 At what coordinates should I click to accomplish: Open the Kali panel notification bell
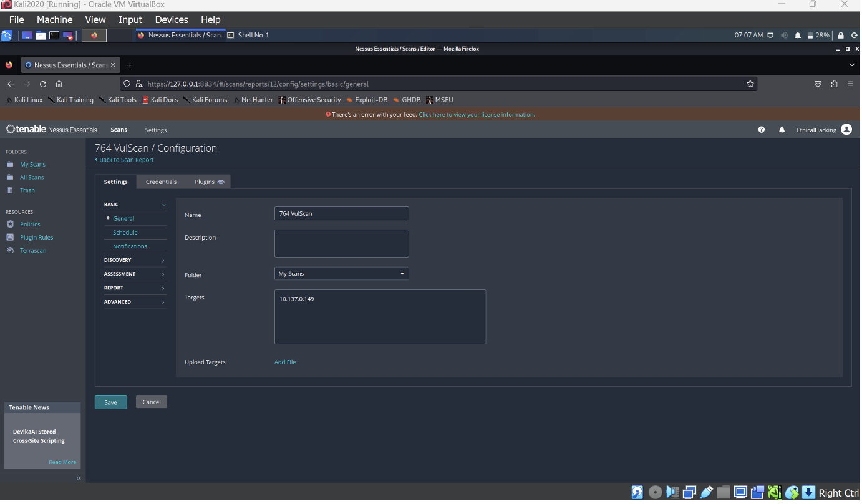coord(798,36)
